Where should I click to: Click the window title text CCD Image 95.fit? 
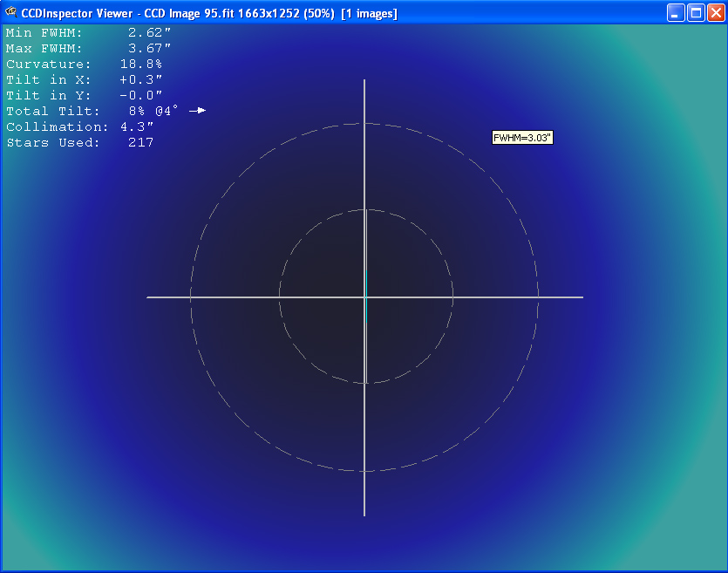(189, 13)
